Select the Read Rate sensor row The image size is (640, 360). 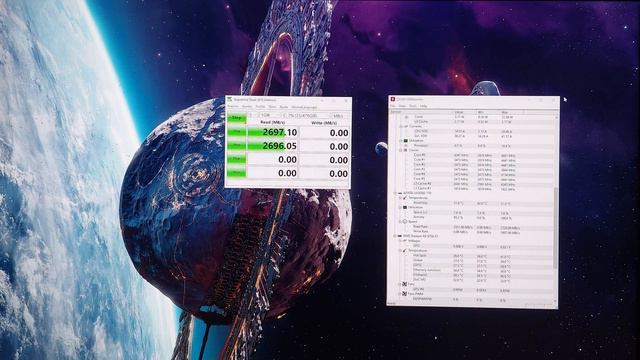(471, 227)
